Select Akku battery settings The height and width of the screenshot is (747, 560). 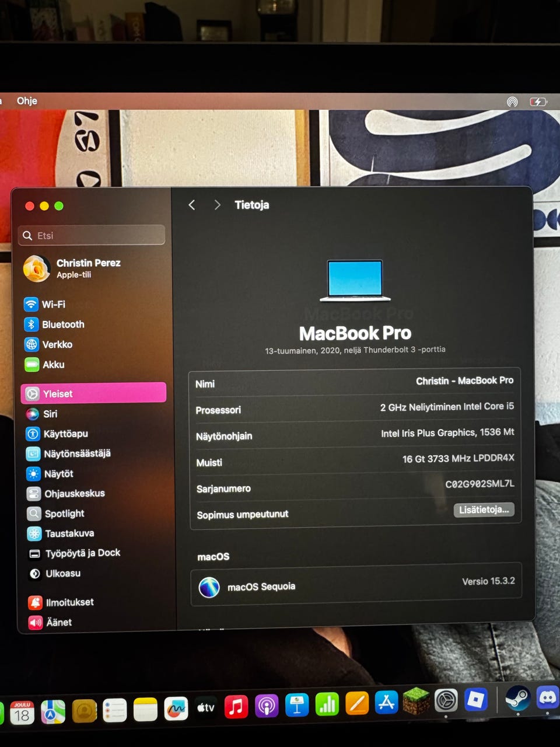pos(44,364)
